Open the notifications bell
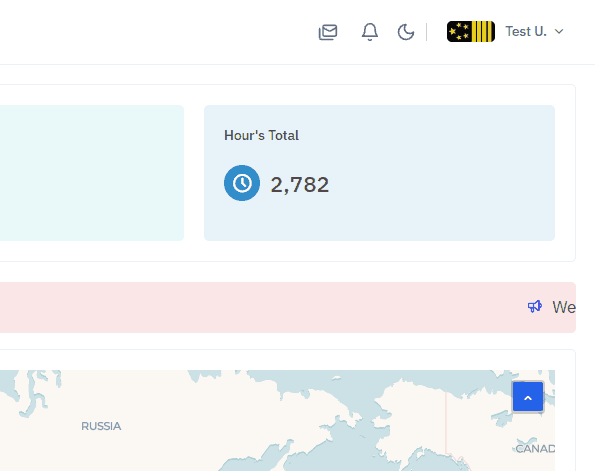Screen dimensions: 595x471 (370, 32)
